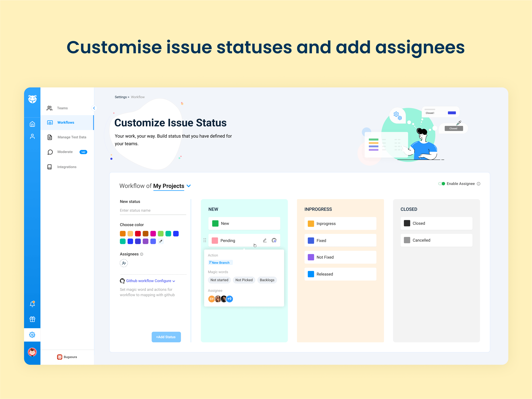Click Github workflow Configure link
Image resolution: width=532 pixels, height=399 pixels.
point(149,281)
